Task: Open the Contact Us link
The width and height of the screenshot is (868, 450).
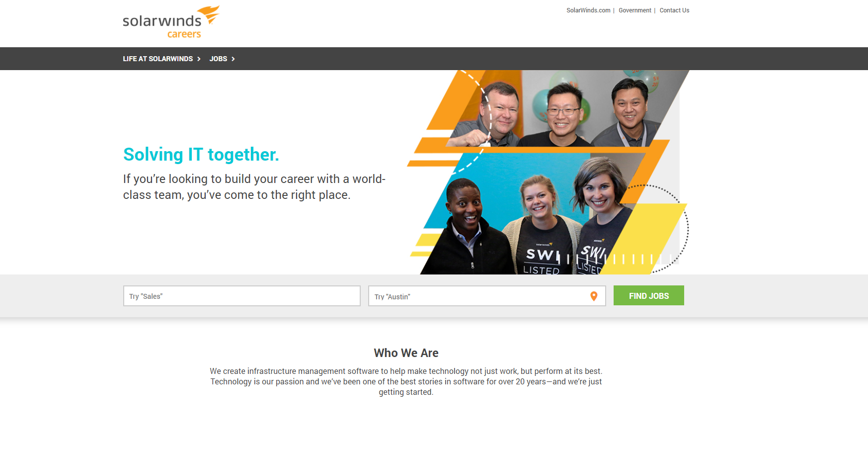Action: coord(674,10)
